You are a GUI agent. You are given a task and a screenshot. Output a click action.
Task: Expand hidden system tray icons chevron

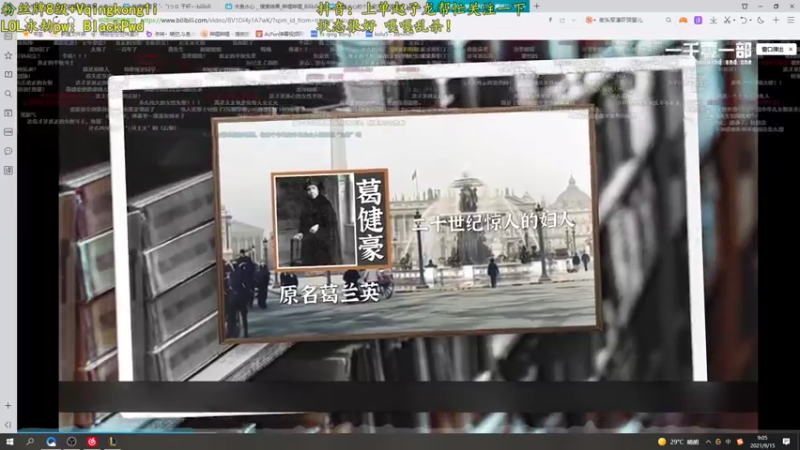[x=708, y=442]
